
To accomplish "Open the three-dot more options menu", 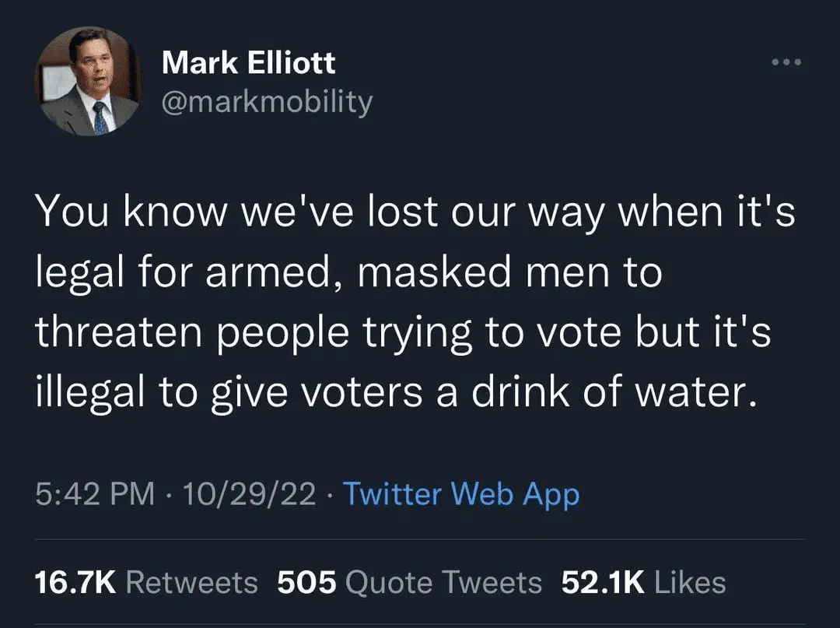I will pyautogui.click(x=784, y=61).
